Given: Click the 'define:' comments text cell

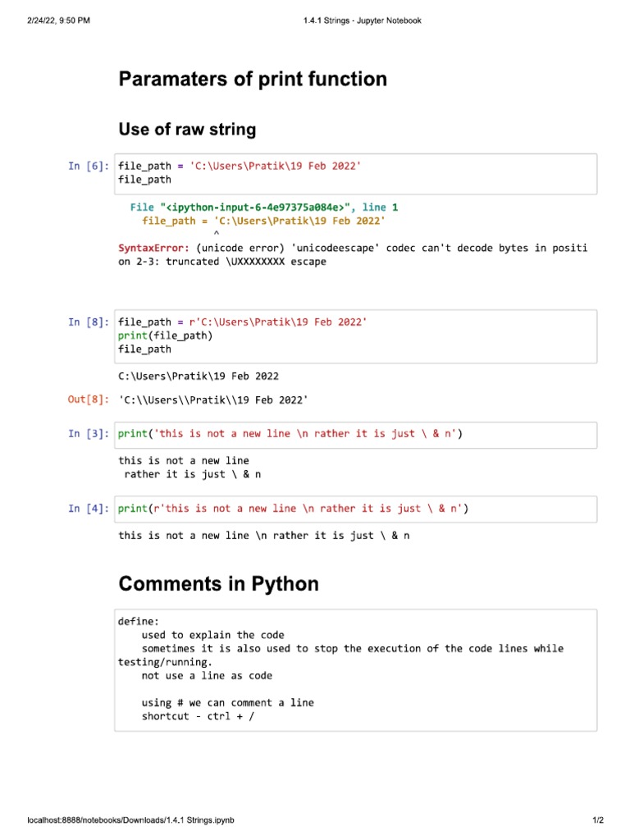Looking at the screenshot, I should (x=354, y=669).
